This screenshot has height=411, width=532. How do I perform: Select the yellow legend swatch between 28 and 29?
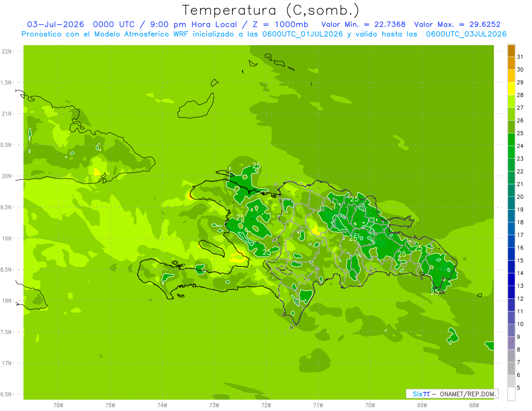pyautogui.click(x=511, y=89)
